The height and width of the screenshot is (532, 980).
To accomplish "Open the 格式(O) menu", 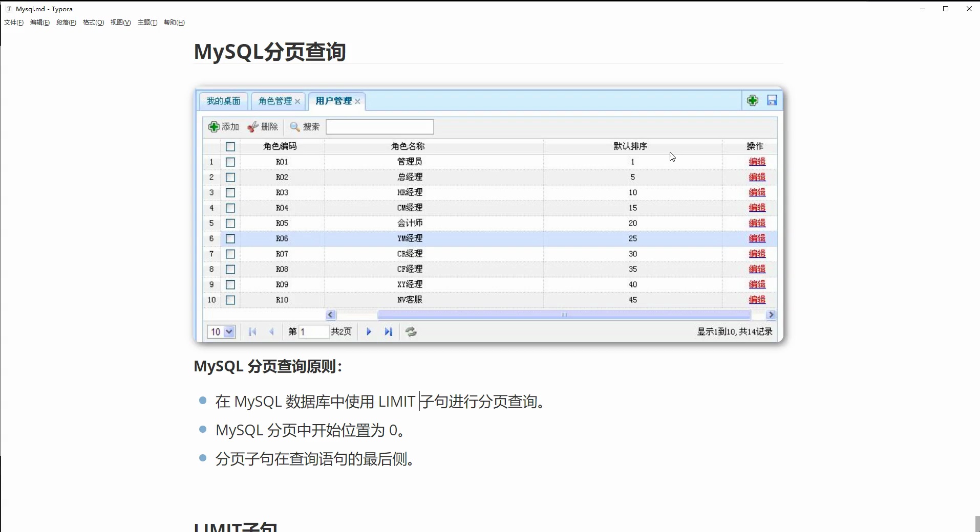I will (x=93, y=23).
